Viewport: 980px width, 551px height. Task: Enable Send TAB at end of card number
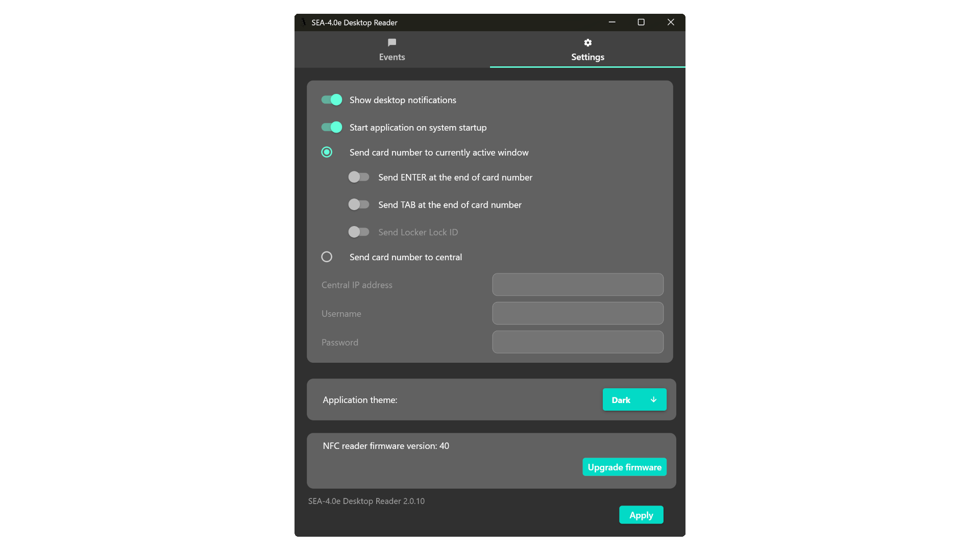point(359,205)
